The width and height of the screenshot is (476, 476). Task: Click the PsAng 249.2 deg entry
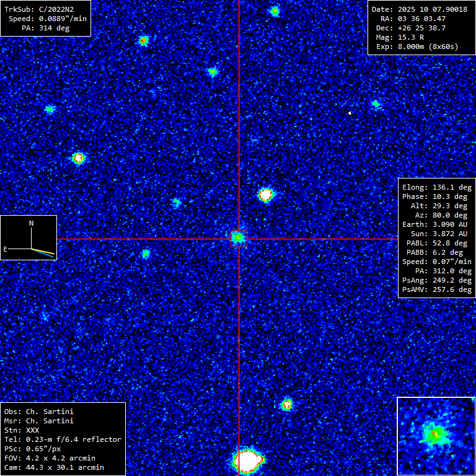436,280
